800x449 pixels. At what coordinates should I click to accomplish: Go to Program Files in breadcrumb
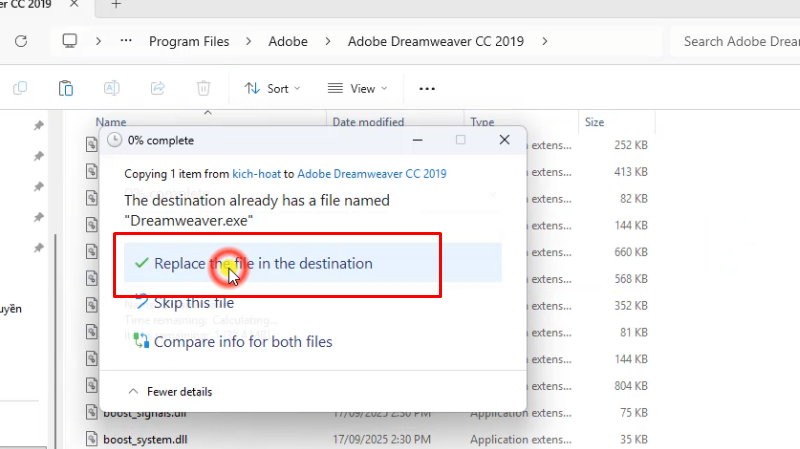click(x=189, y=41)
